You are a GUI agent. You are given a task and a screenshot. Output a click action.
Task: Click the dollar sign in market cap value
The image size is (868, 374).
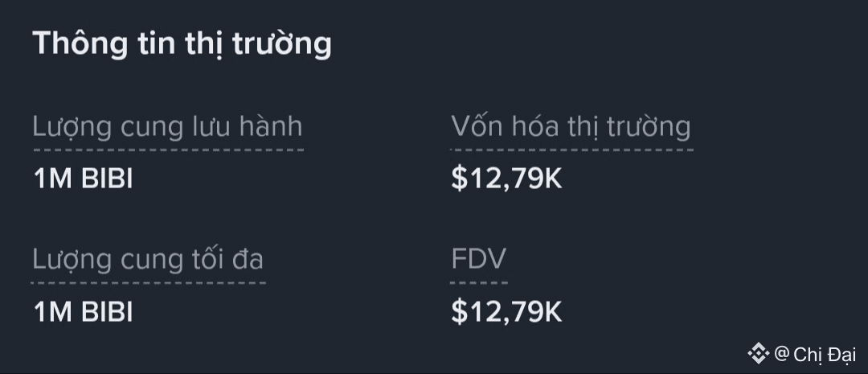[x=459, y=179]
